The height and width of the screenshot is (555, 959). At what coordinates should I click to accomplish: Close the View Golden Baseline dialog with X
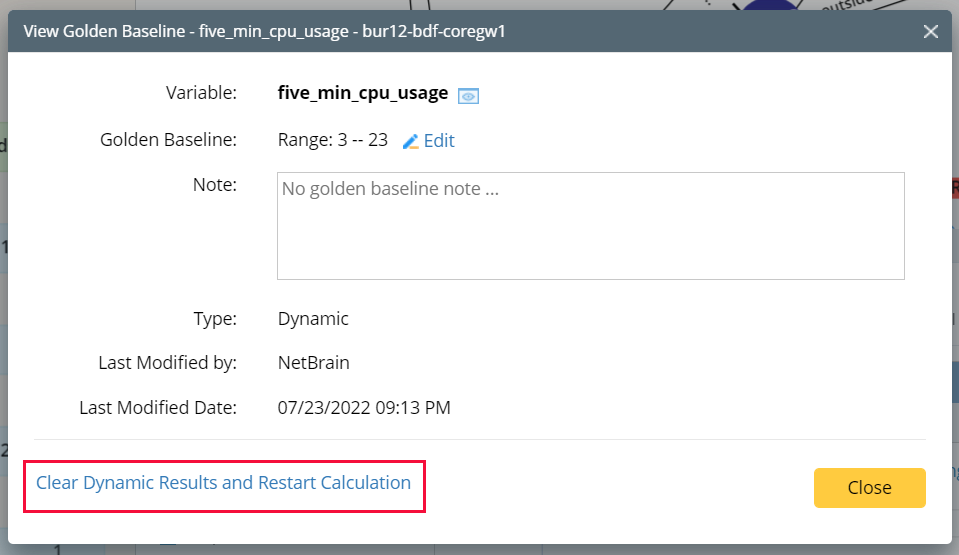click(931, 31)
